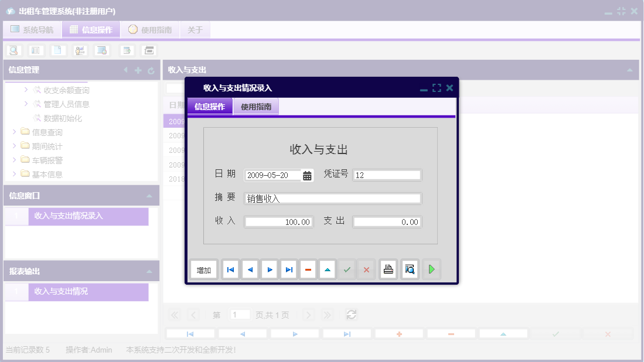Click the blue up-arrow edit icon
Image resolution: width=644 pixels, height=362 pixels.
327,269
